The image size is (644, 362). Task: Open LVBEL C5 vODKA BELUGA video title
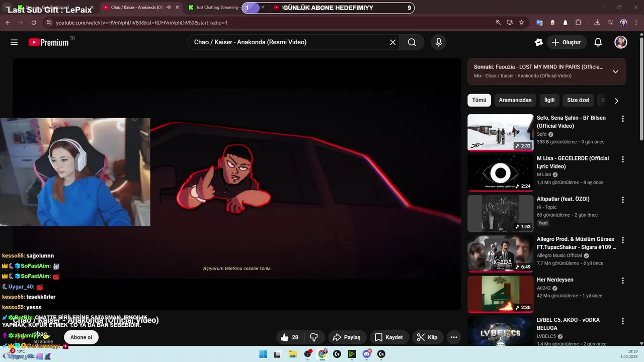(x=568, y=324)
